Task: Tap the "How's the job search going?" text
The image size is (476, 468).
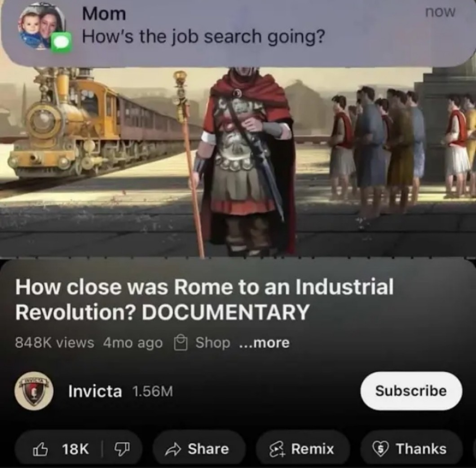Action: point(203,37)
